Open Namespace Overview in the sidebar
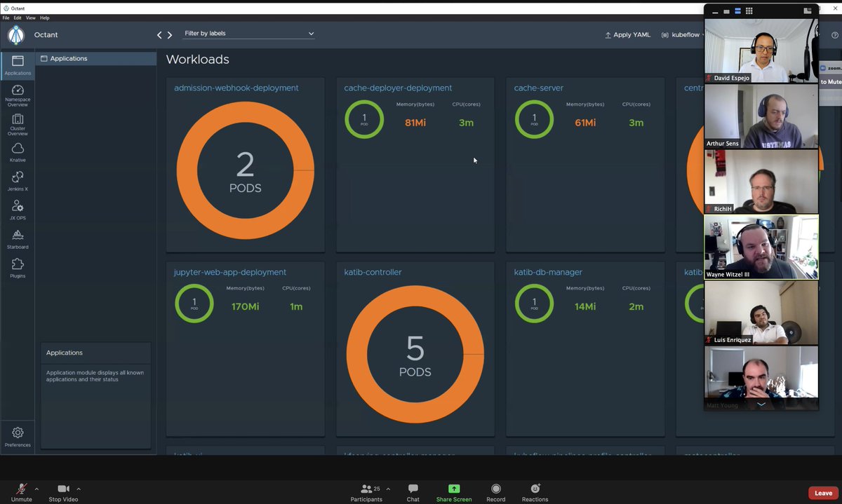 18,95
